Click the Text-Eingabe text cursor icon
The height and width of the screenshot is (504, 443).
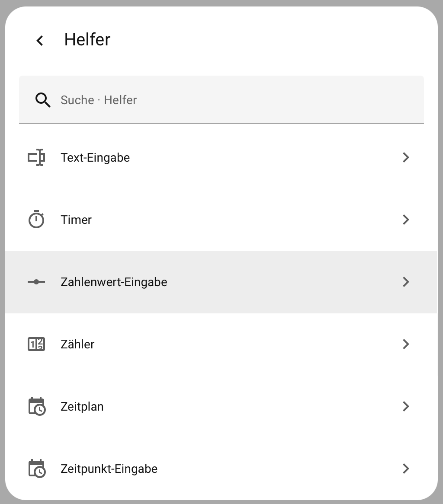36,157
